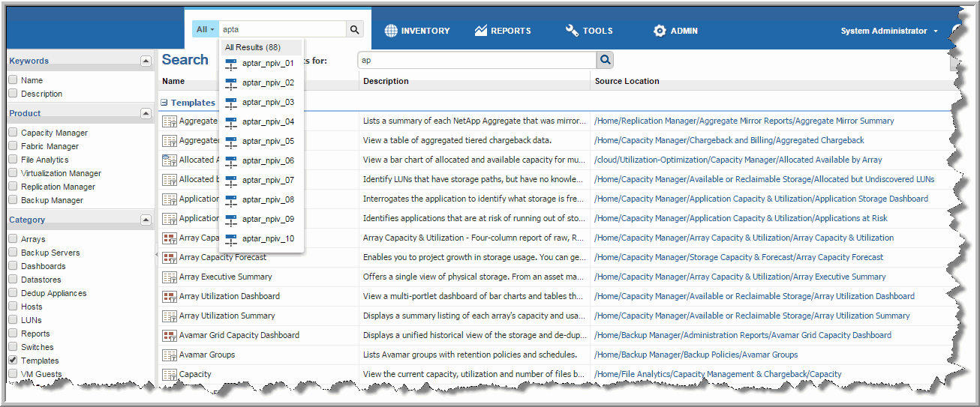Click the Inventory globe icon

click(x=391, y=31)
